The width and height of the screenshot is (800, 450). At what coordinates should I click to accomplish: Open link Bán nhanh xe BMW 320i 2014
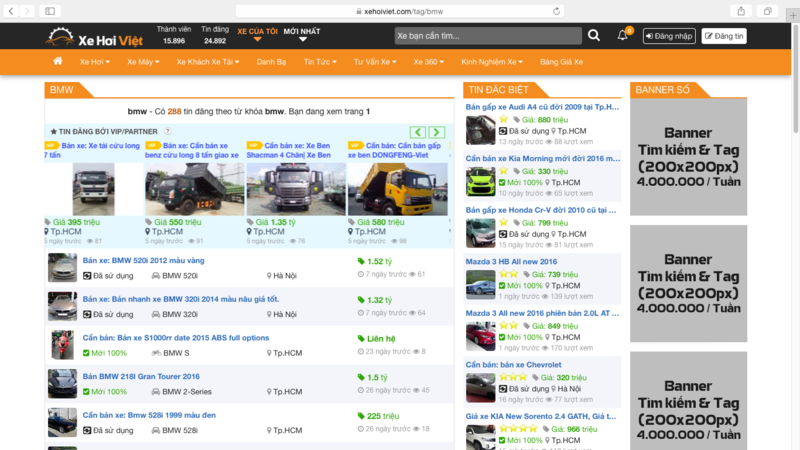pos(181,299)
